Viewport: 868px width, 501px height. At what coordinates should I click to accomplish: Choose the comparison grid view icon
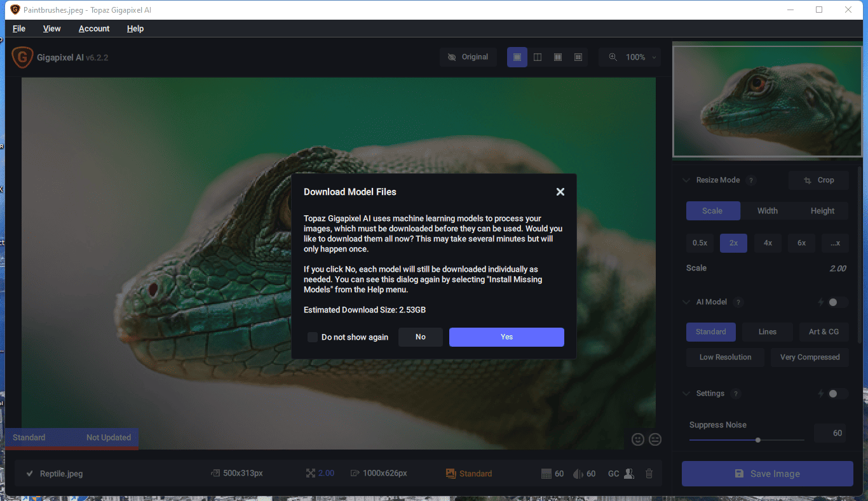click(578, 57)
